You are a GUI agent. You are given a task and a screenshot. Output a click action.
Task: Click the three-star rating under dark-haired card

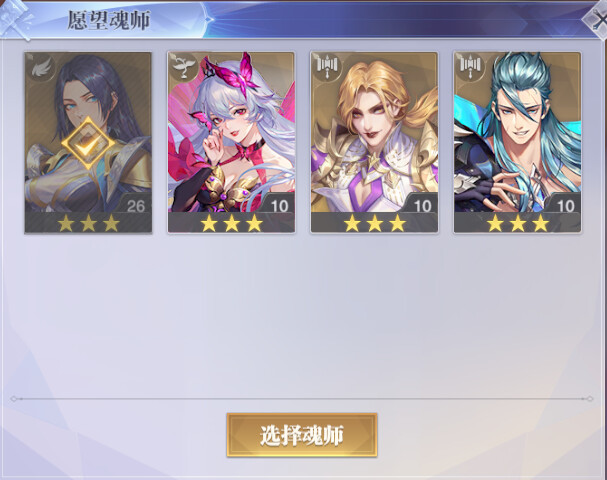pos(88,223)
